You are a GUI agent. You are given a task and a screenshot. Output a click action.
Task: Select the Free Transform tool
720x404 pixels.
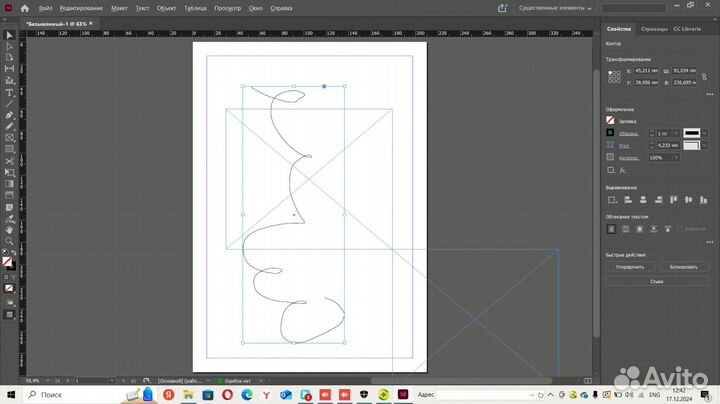[x=9, y=173]
